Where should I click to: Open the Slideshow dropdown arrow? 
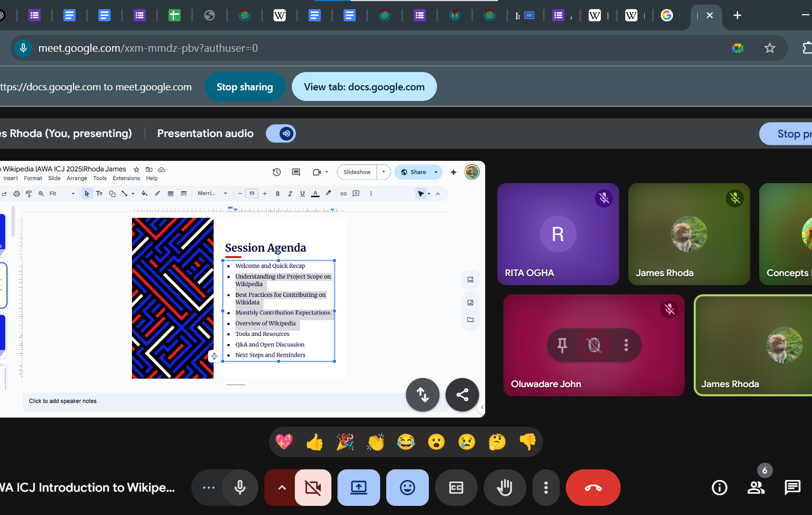tap(384, 172)
